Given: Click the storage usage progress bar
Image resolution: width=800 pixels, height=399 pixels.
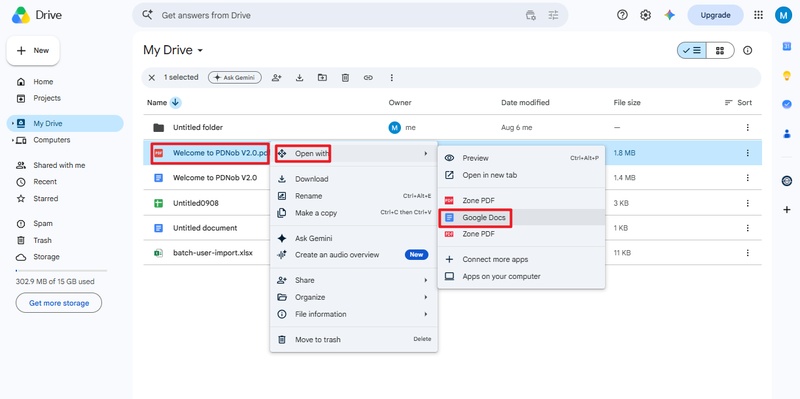Looking at the screenshot, I should click(x=61, y=270).
